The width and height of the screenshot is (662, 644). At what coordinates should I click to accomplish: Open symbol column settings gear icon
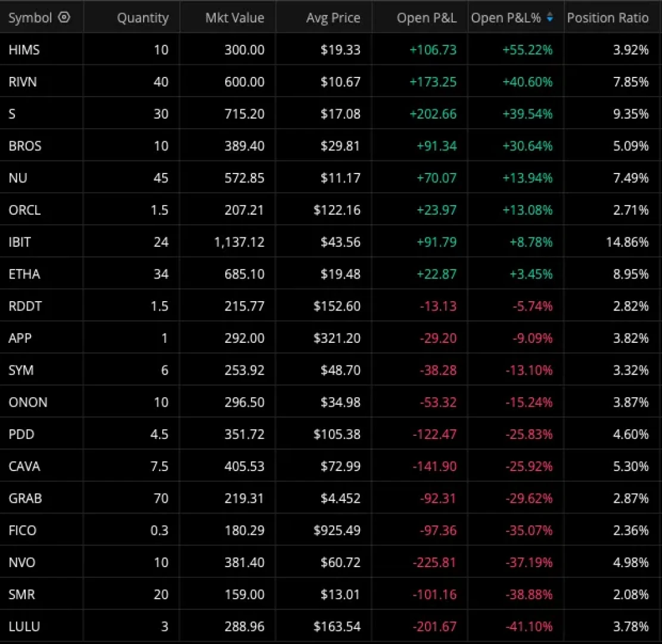coord(64,17)
